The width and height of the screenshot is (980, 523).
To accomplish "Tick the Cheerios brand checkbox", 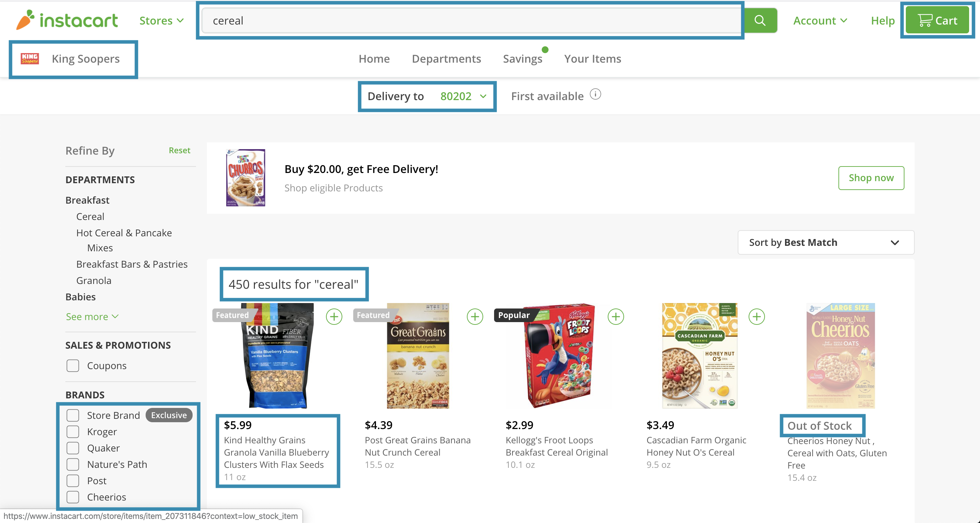I will 73,497.
